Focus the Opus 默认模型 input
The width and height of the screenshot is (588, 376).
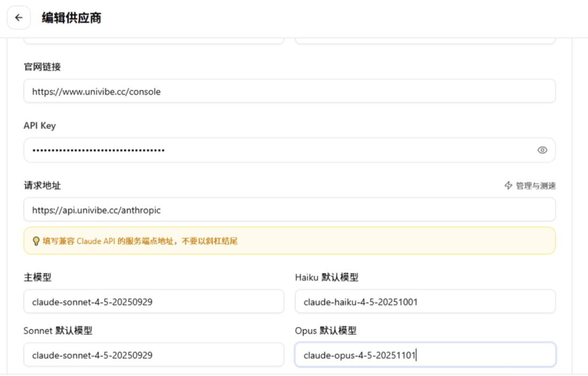pyautogui.click(x=425, y=355)
